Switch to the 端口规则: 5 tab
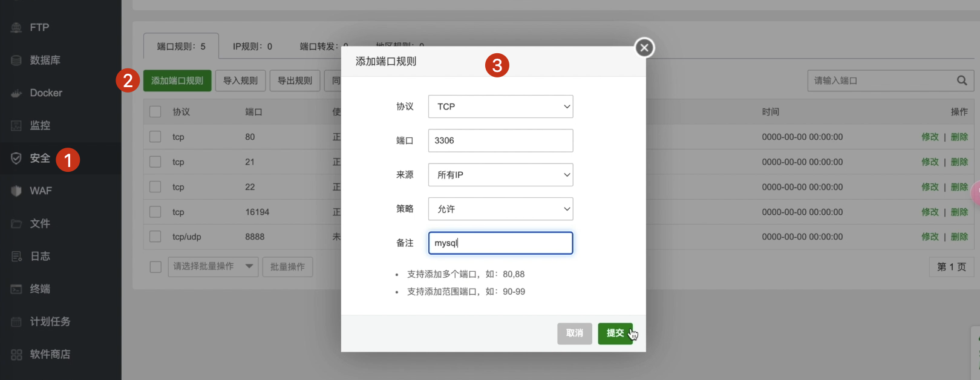 pos(181,47)
